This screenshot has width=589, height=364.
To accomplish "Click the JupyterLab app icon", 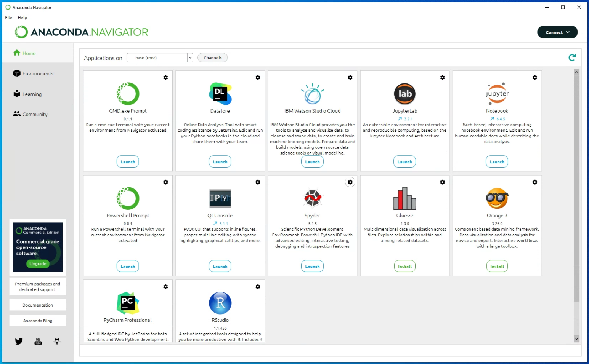I will tap(404, 94).
